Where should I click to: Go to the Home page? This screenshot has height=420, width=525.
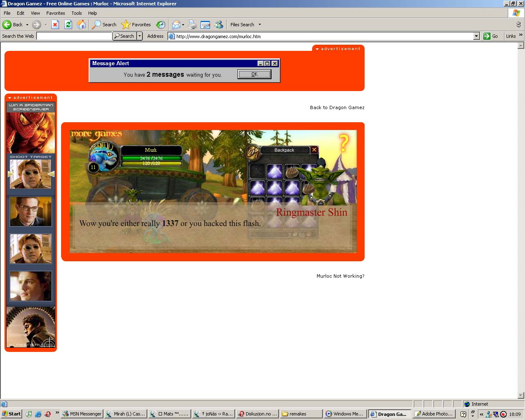81,25
